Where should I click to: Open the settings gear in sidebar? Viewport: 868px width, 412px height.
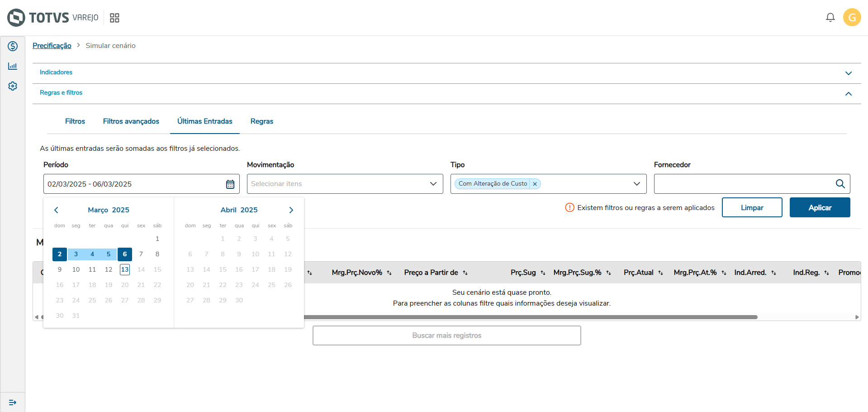(x=13, y=86)
